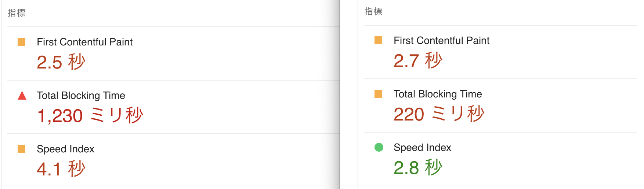
Task: Click the 1,230 ミリ秒 blocking time value
Action: click(90, 115)
